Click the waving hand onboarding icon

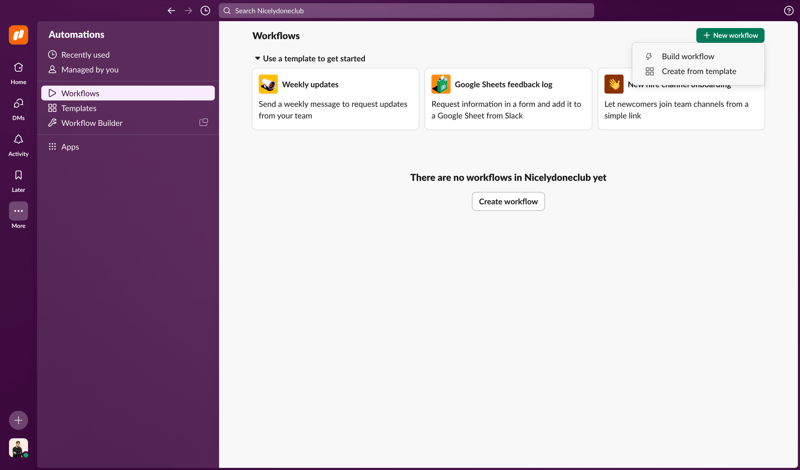[x=614, y=84]
